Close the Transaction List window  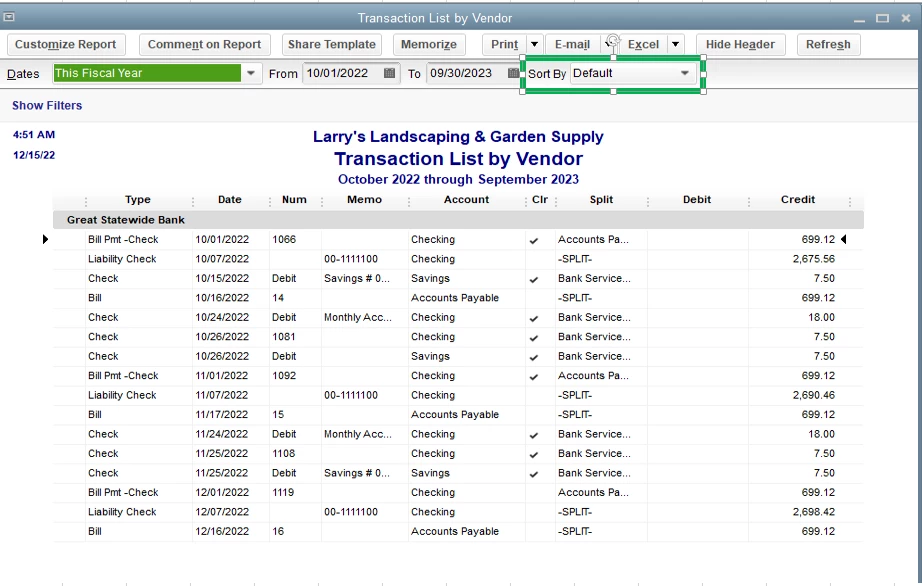(x=906, y=18)
